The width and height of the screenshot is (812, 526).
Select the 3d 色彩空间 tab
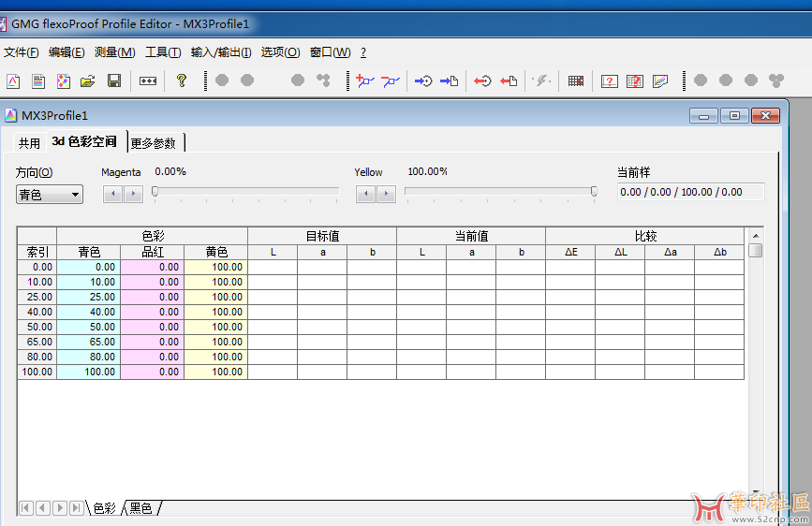tap(85, 141)
